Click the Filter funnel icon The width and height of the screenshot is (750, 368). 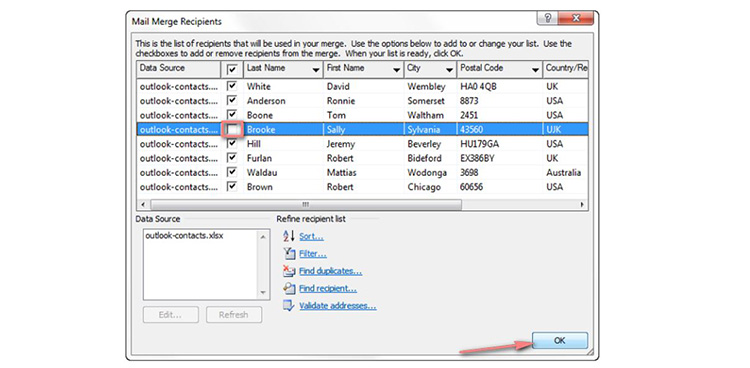point(289,253)
